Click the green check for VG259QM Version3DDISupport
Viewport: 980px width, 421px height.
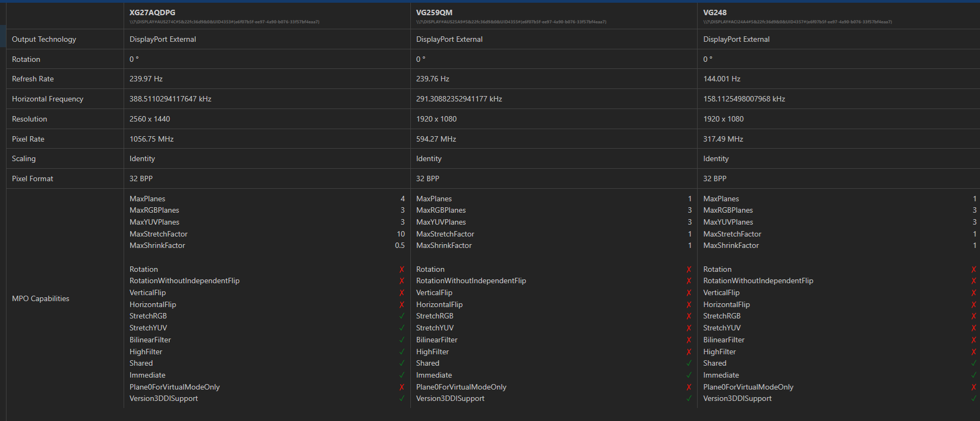pyautogui.click(x=689, y=399)
